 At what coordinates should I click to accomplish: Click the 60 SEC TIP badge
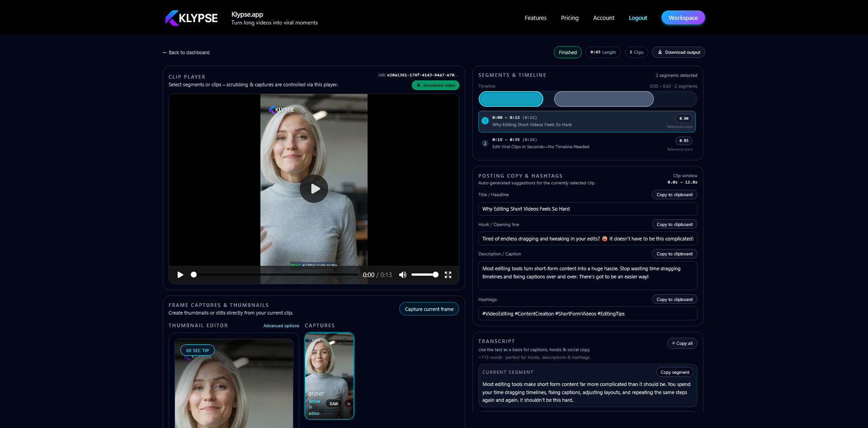tap(197, 350)
